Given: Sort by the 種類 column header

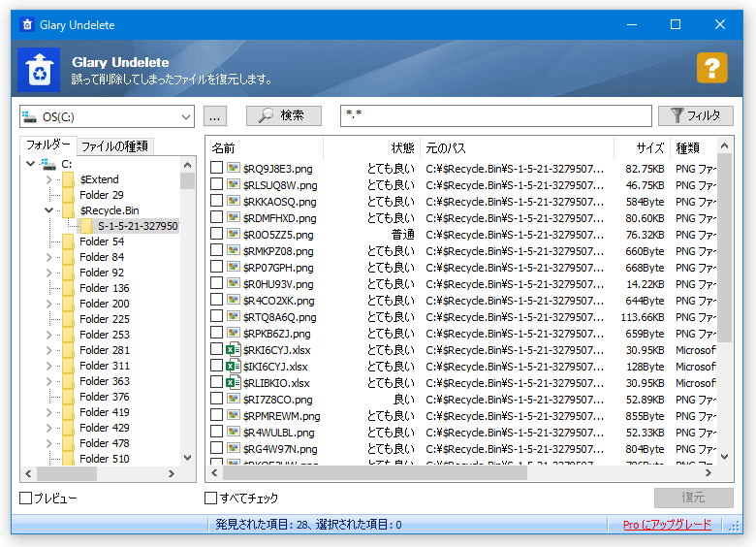Looking at the screenshot, I should [693, 148].
